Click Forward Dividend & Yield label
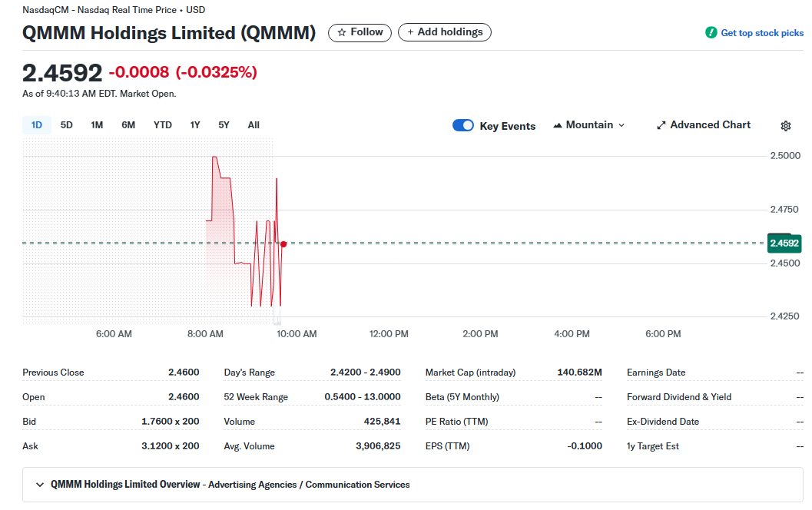Screen dimensions: 812x510 click(x=679, y=397)
